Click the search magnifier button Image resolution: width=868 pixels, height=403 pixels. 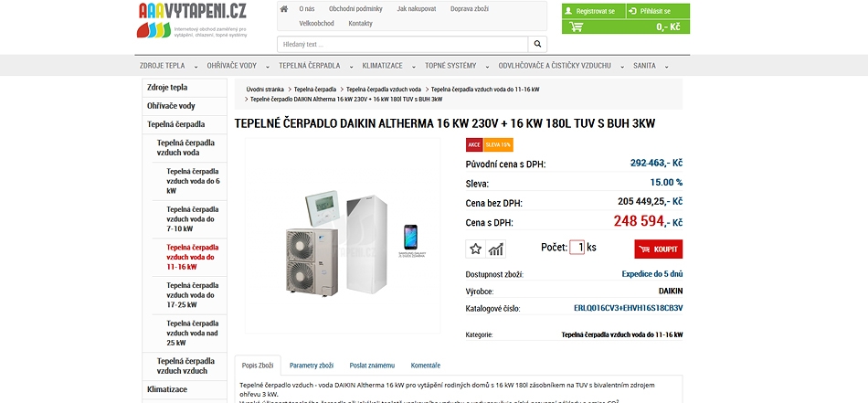pyautogui.click(x=537, y=44)
